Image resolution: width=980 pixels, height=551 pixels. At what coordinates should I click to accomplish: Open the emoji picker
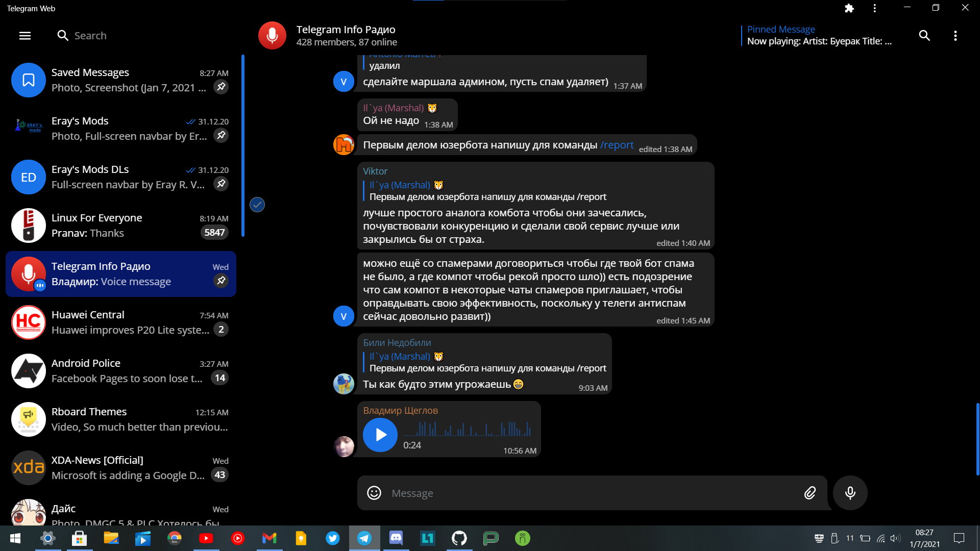(x=374, y=493)
